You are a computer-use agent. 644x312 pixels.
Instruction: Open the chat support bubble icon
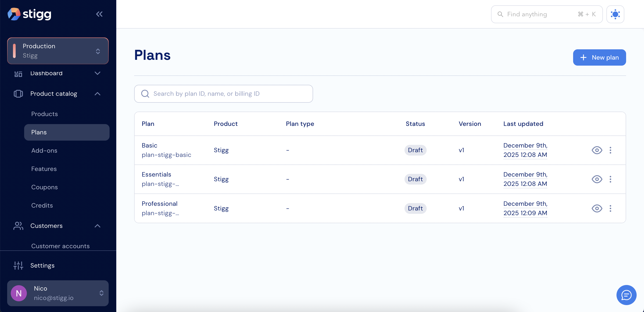[626, 295]
